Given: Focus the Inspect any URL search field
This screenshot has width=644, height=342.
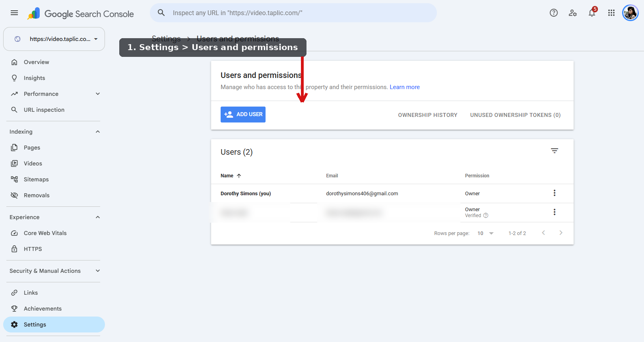Looking at the screenshot, I should click(293, 13).
